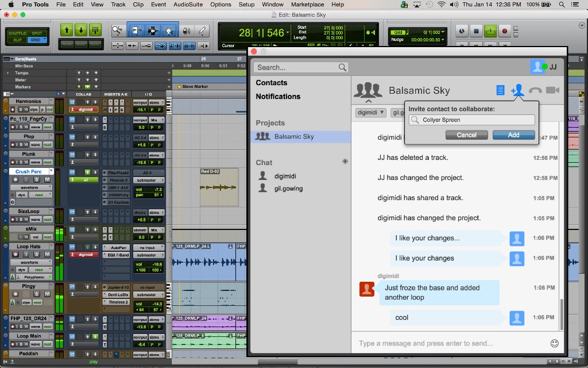The image size is (588, 368).
Task: Enable Spot edit mode
Action: pos(37,33)
